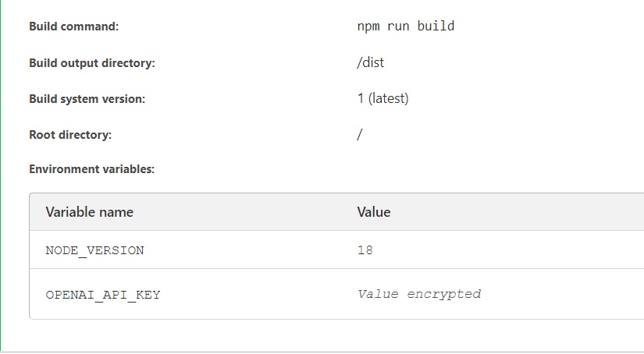Click the Root directory label

pyautogui.click(x=70, y=135)
